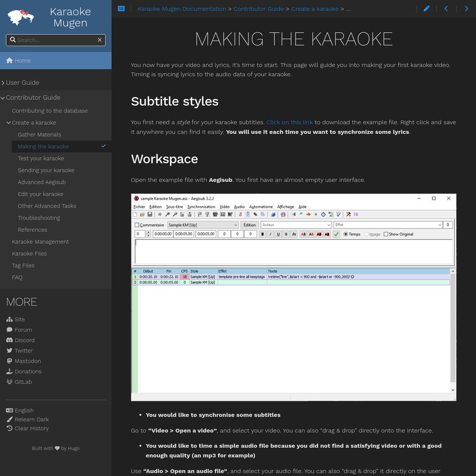Click Automation blue puzzle icon in Aegisub
This screenshot has height=476, width=476.
click(273, 214)
